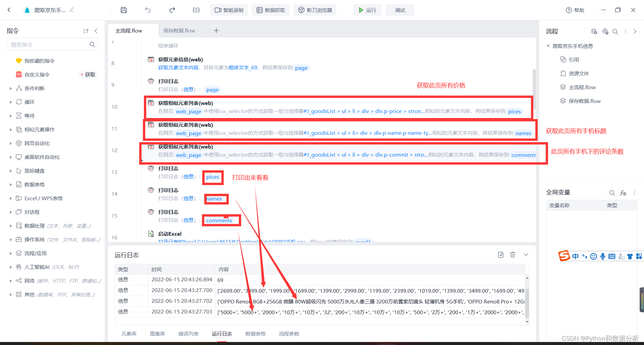Save the flow with the disk icon
This screenshot has height=345, width=644.
pyautogui.click(x=124, y=10)
